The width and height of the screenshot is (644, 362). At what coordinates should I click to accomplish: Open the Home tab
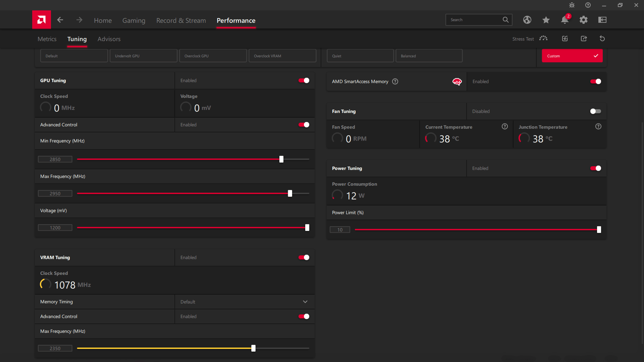click(103, 20)
